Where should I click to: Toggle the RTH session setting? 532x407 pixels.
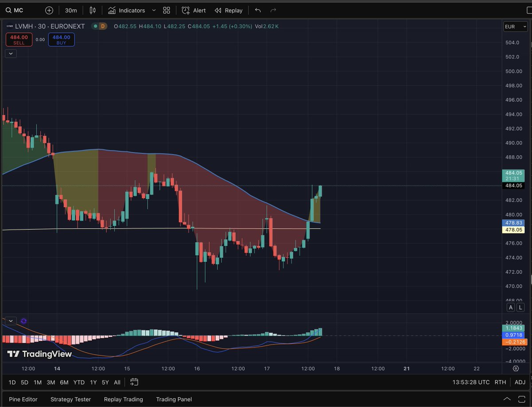[500, 382]
